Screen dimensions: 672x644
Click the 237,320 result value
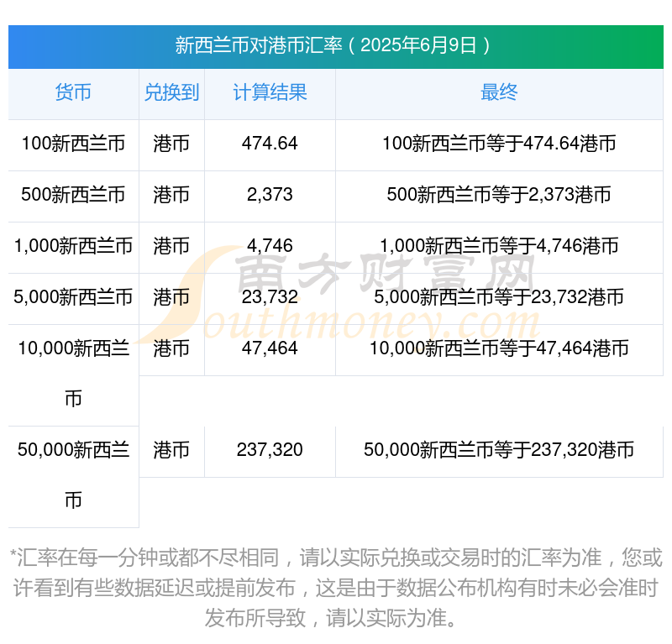pos(270,450)
